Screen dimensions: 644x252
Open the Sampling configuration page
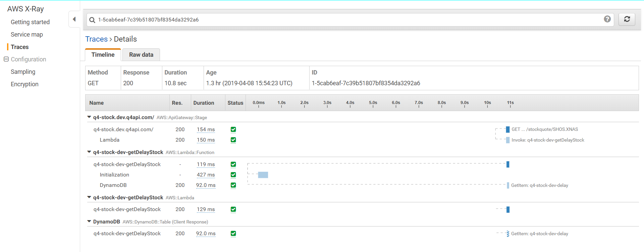click(x=23, y=72)
